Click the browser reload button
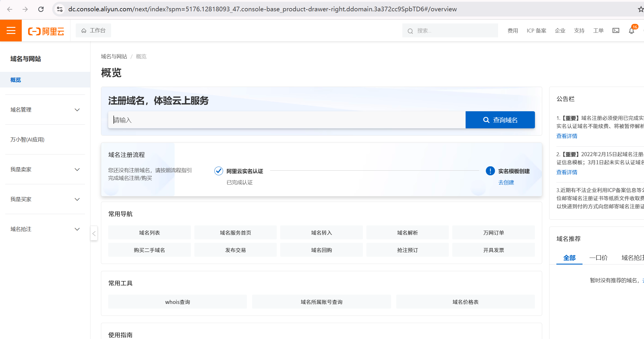Image resolution: width=644 pixels, height=339 pixels. [x=41, y=9]
